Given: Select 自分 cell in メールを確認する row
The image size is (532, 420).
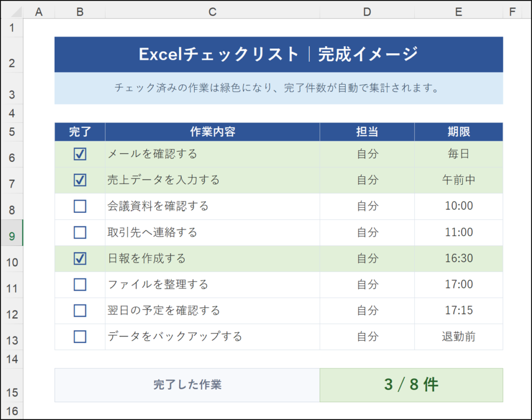Looking at the screenshot, I should pos(367,154).
